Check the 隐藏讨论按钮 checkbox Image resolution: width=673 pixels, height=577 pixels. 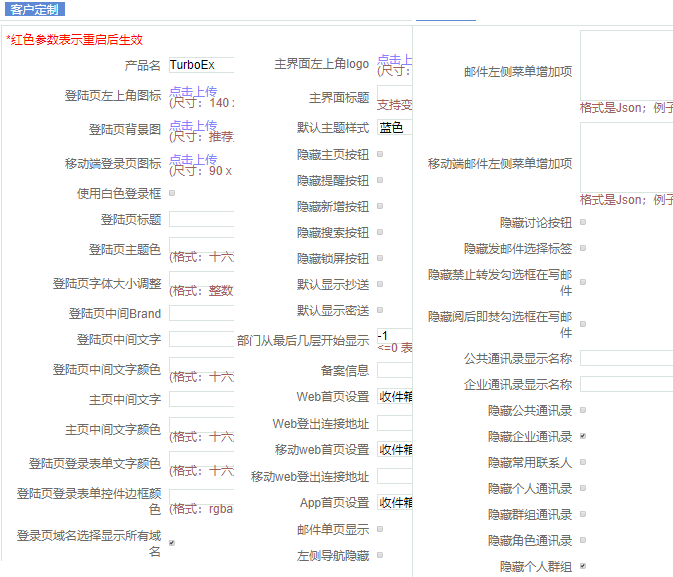tap(583, 223)
